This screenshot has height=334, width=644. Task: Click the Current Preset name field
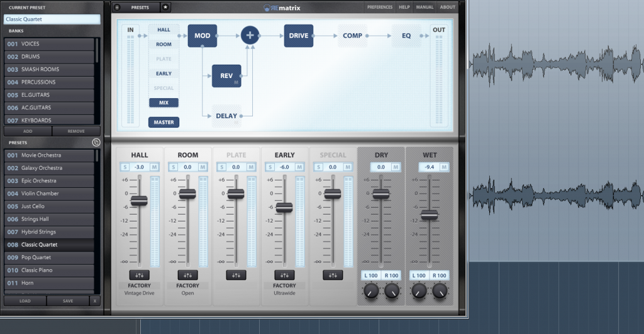coord(52,19)
